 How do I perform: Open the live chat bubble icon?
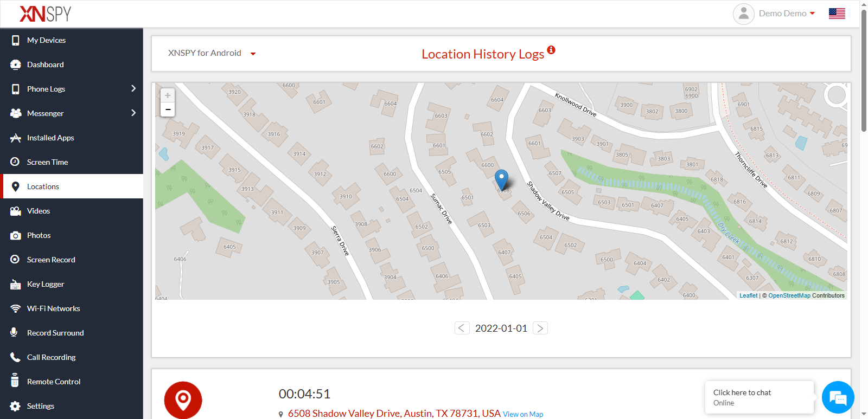click(x=838, y=397)
